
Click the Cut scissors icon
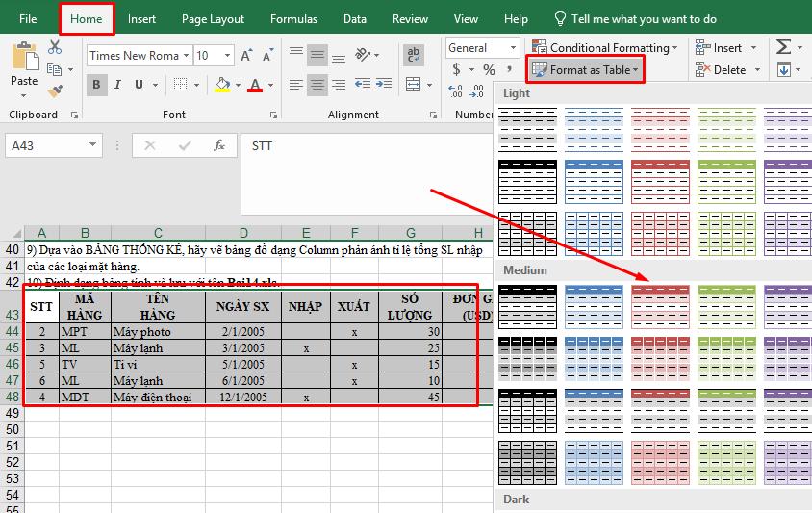point(55,47)
